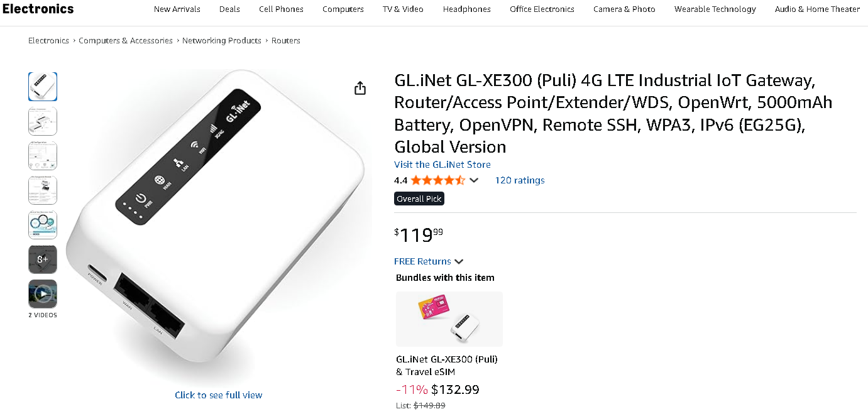Screen dimensions: 868x414
Task: Click the Travel eSIM bundle image
Action: tap(449, 319)
